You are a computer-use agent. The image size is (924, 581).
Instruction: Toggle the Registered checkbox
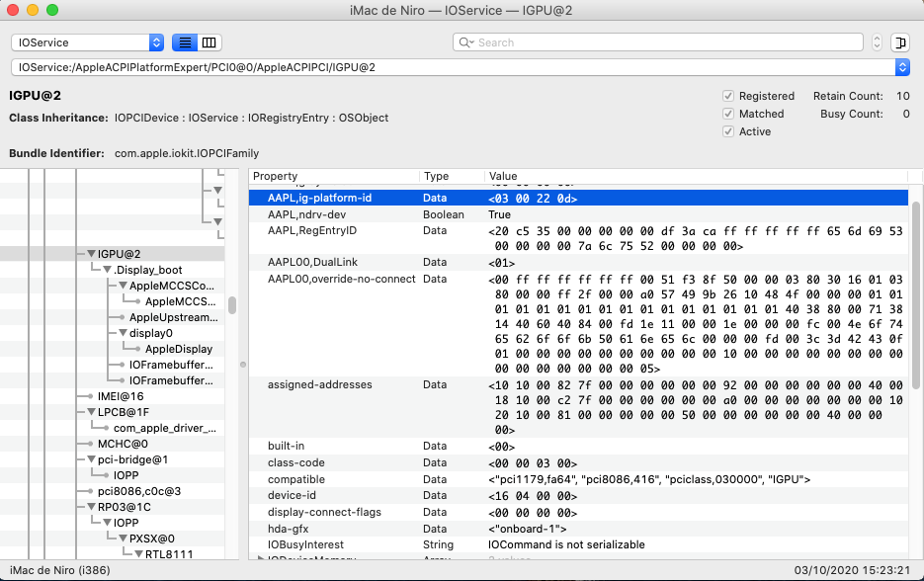coord(728,96)
